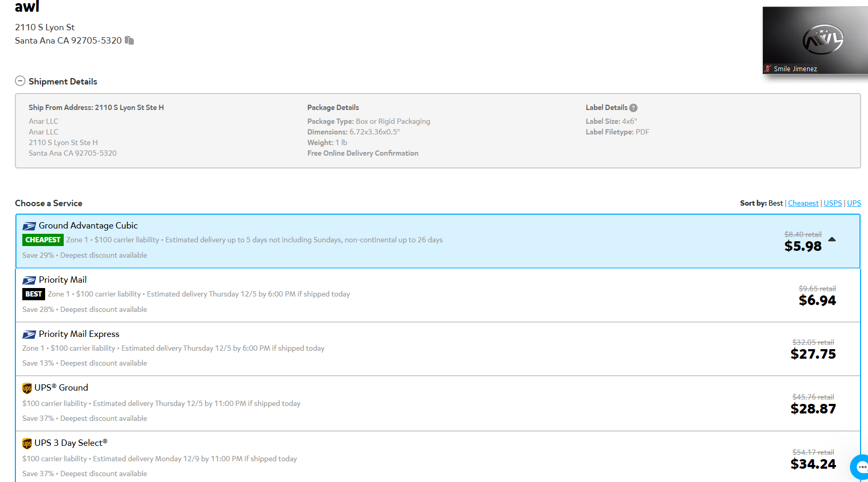Click the AWL video thumbnail of Smile Jimenez

[x=815, y=40]
